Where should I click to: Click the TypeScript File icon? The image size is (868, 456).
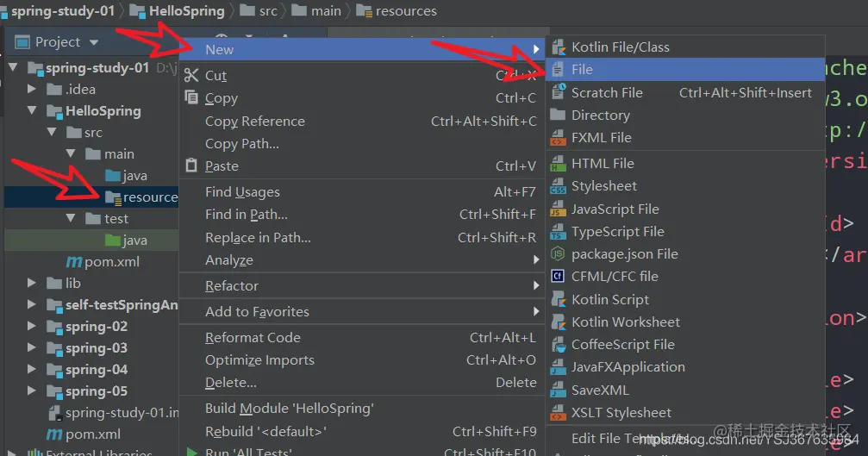(x=558, y=232)
